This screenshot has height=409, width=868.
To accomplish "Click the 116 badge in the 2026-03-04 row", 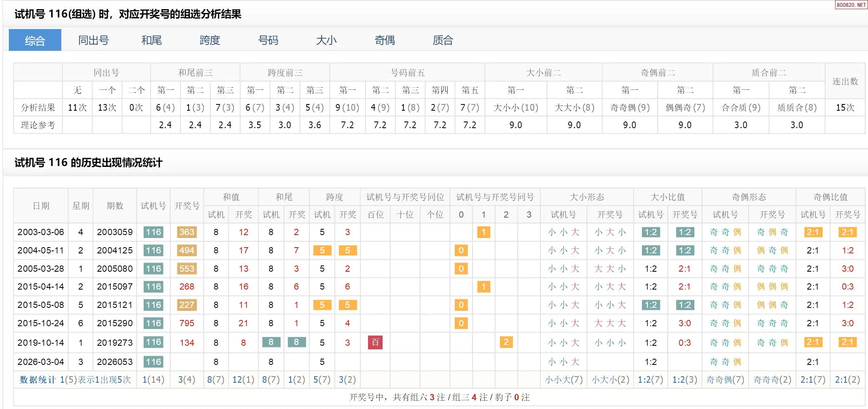I will tap(153, 362).
